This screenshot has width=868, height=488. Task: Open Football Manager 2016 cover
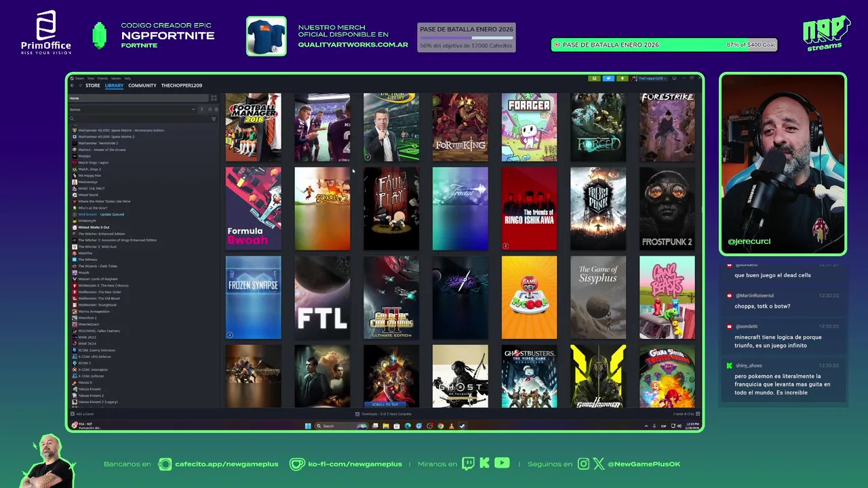tap(253, 127)
